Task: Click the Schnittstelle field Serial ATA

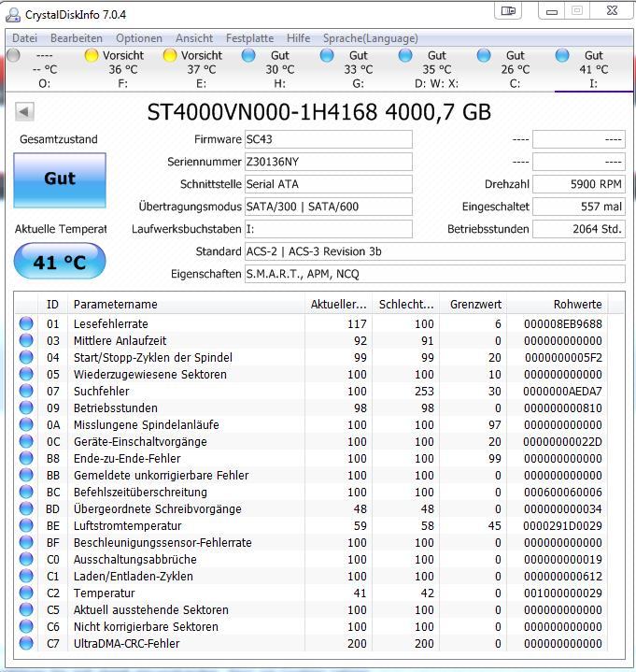Action: pyautogui.click(x=329, y=184)
